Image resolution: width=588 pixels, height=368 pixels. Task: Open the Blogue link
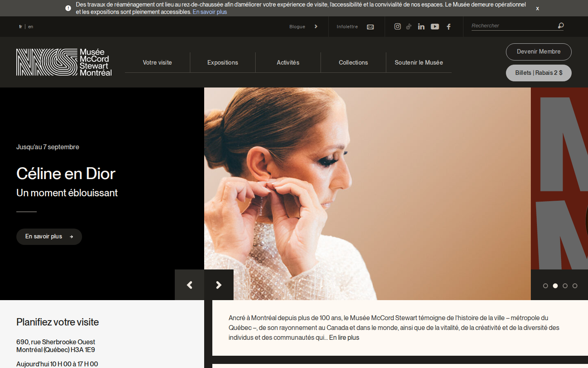click(297, 27)
